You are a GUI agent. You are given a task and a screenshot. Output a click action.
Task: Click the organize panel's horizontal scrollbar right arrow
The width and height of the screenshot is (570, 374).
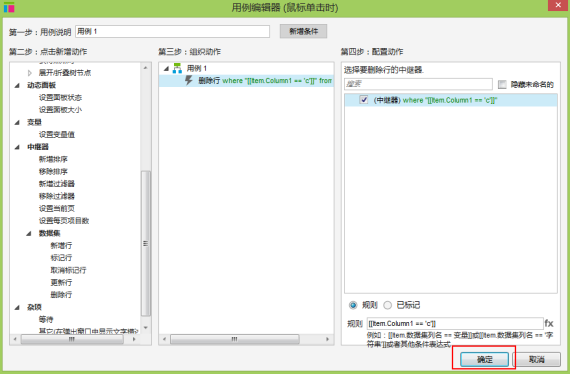[x=328, y=339]
